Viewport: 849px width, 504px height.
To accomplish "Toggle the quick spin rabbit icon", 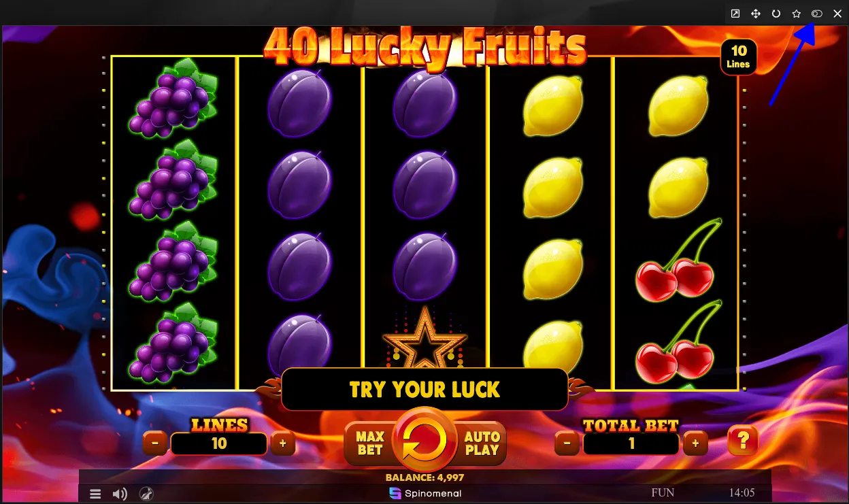I will pos(146,494).
